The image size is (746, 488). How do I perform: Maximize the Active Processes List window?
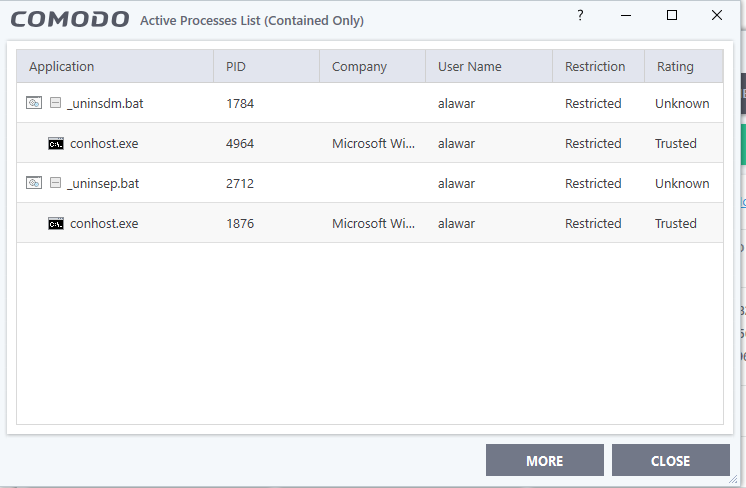672,16
